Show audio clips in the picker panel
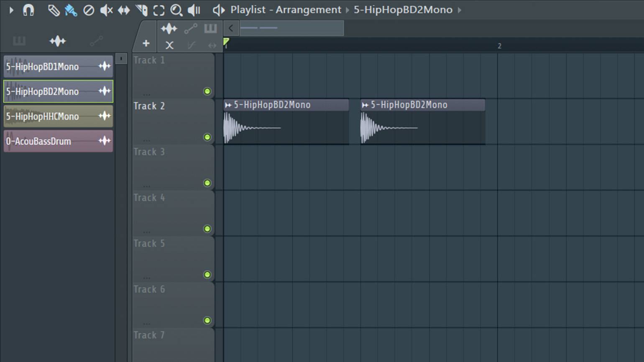Viewport: 644px width, 362px height. (58, 41)
